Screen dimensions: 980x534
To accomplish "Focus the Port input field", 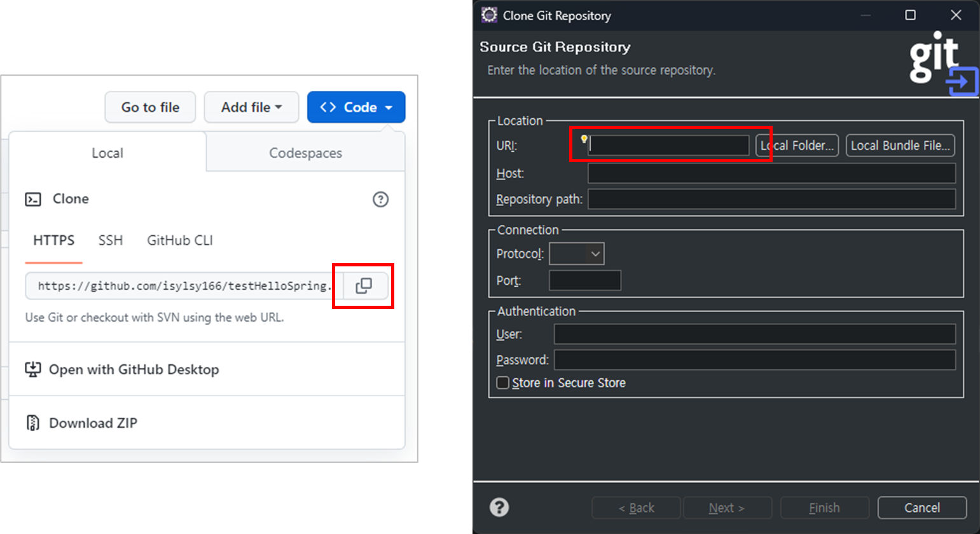I will pyautogui.click(x=585, y=280).
